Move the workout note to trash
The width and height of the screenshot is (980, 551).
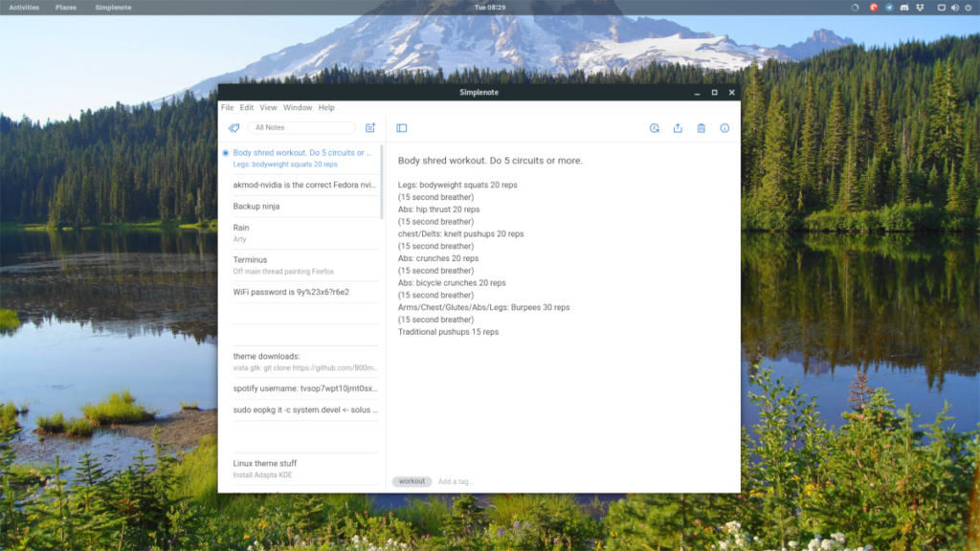pos(703,128)
